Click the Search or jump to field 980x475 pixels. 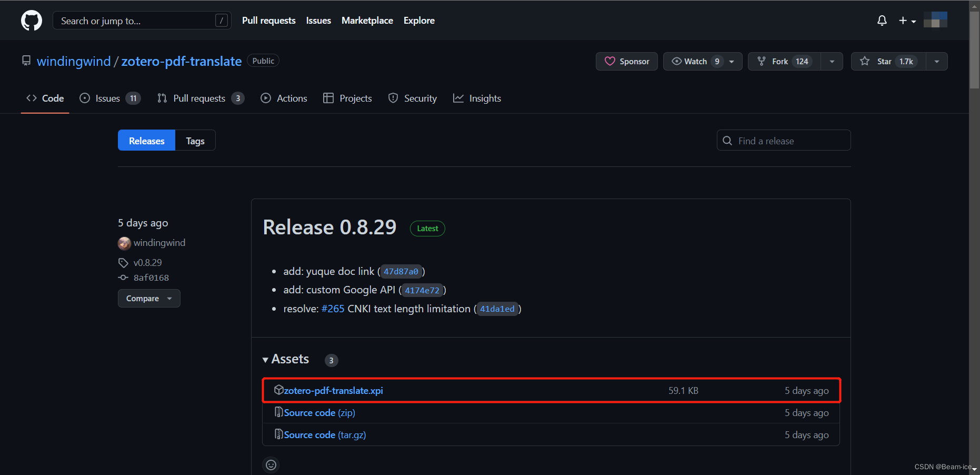click(142, 21)
